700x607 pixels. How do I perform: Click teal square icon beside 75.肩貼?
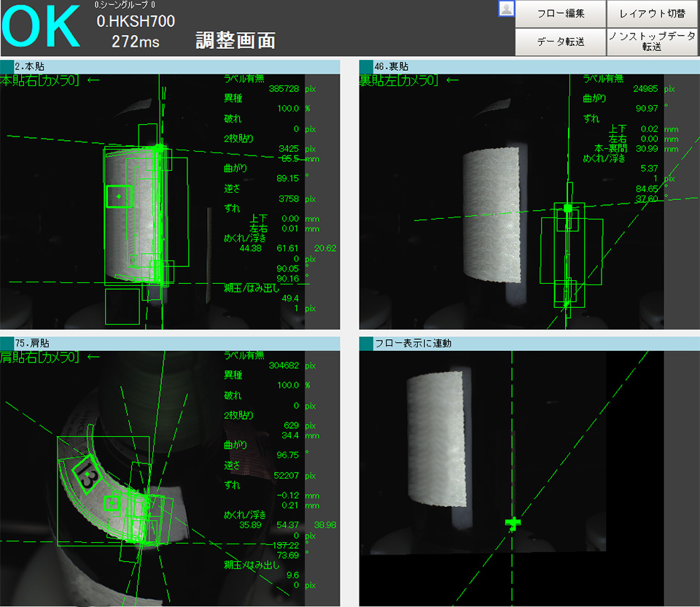[7, 343]
